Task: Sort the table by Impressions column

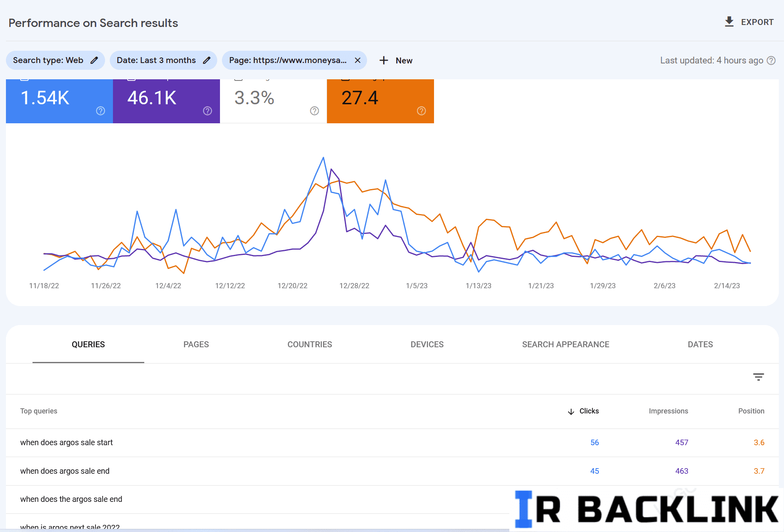Action: click(x=668, y=411)
